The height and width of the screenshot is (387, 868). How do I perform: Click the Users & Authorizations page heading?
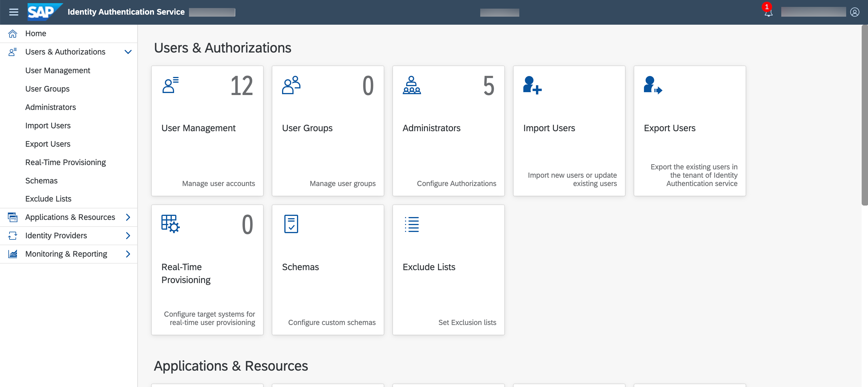[x=222, y=48]
